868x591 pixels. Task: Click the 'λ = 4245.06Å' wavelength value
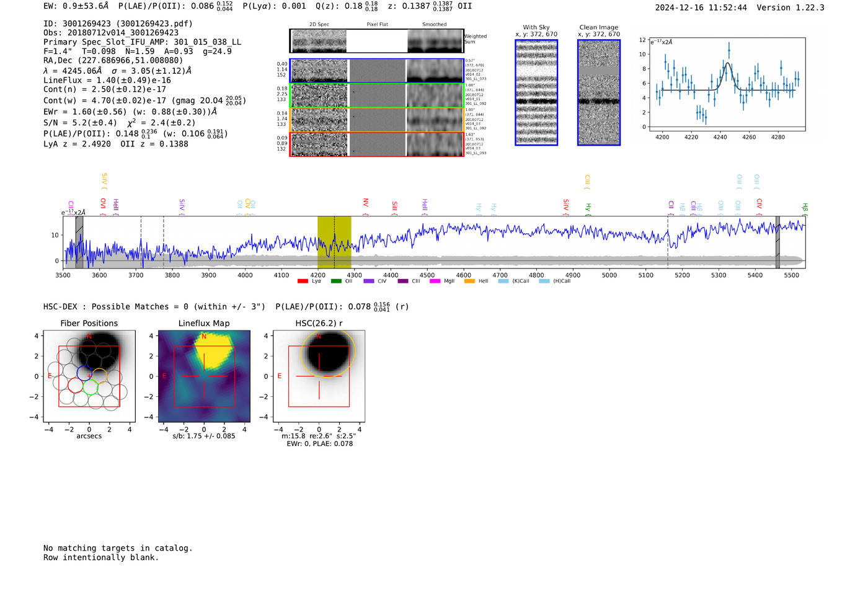pyautogui.click(x=73, y=71)
